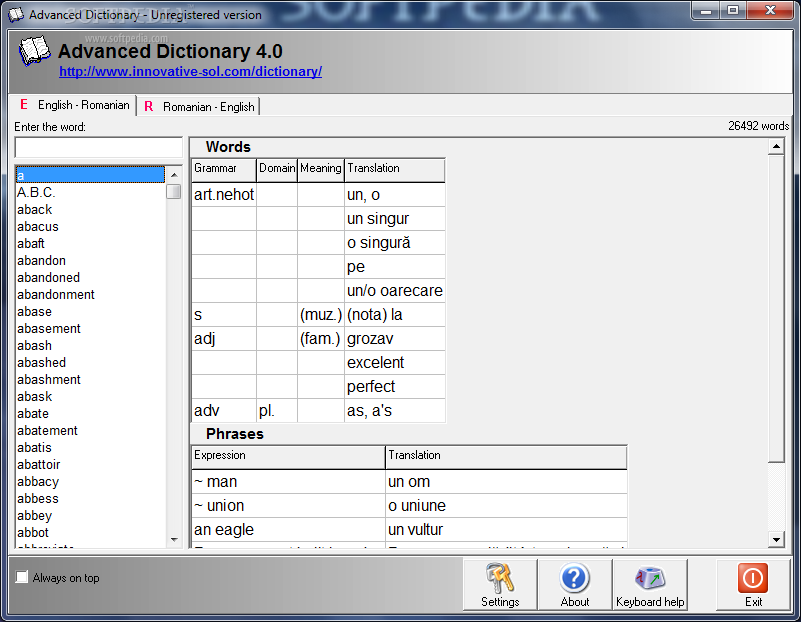This screenshot has width=801, height=622.
Task: Click the 'un, o' translation cell
Action: (x=395, y=195)
